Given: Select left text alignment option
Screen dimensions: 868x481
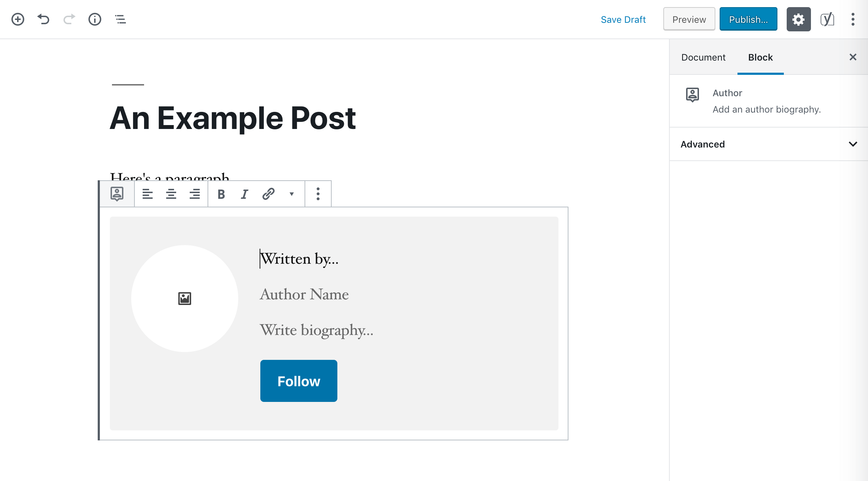Looking at the screenshot, I should (x=147, y=194).
